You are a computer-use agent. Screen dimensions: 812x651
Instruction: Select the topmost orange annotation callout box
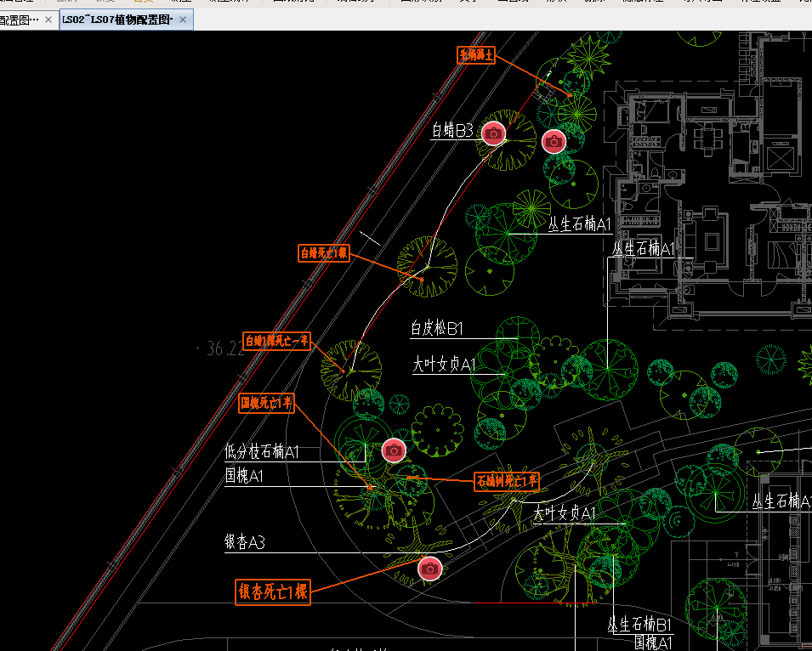click(476, 55)
